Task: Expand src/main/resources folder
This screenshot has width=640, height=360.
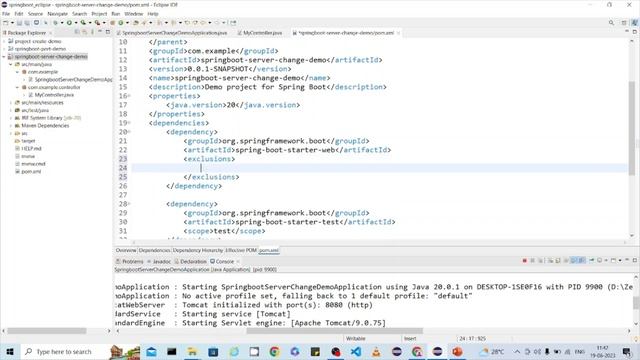Action: tap(11, 102)
